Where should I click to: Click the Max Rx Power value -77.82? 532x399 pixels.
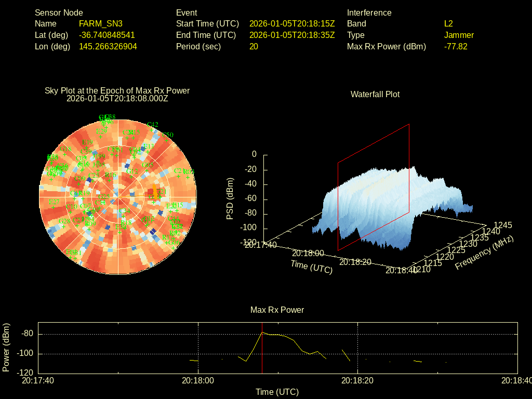click(x=456, y=46)
